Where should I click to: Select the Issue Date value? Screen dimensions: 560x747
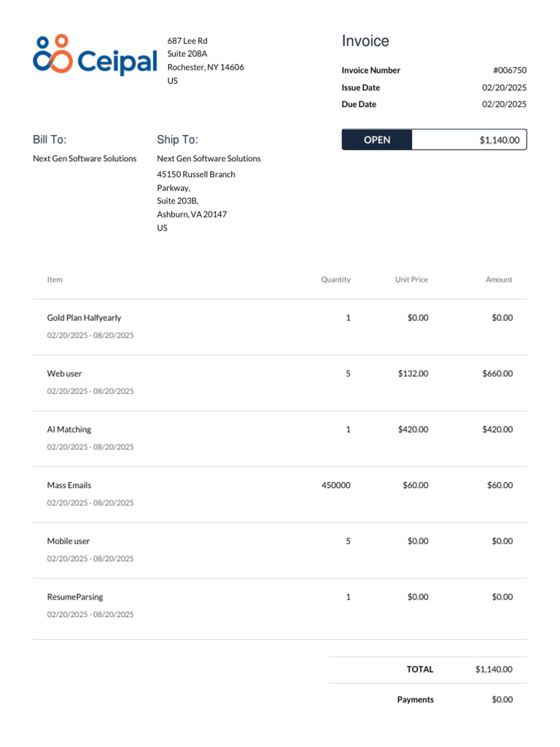[x=504, y=88]
